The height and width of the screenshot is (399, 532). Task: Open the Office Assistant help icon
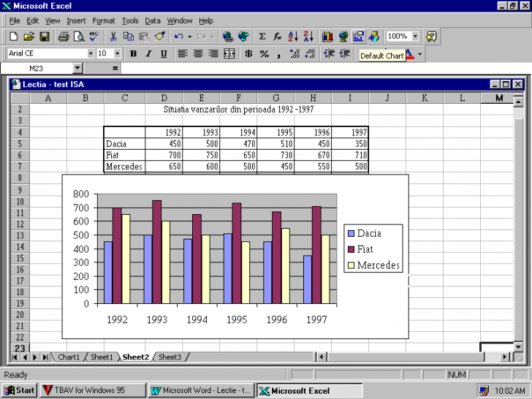tap(431, 37)
